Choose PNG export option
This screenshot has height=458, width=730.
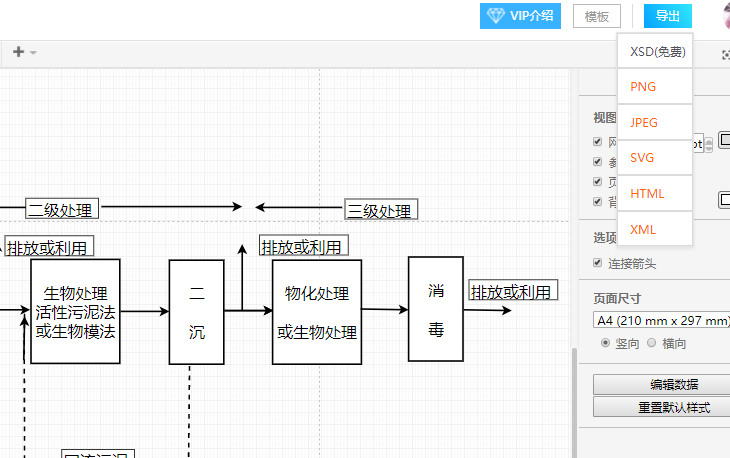[655, 87]
